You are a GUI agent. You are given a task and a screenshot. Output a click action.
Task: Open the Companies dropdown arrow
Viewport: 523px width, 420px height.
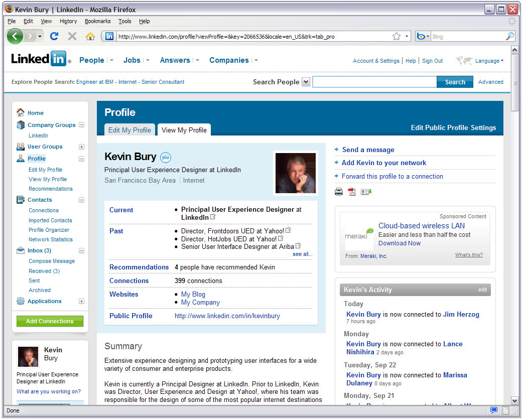coord(256,60)
